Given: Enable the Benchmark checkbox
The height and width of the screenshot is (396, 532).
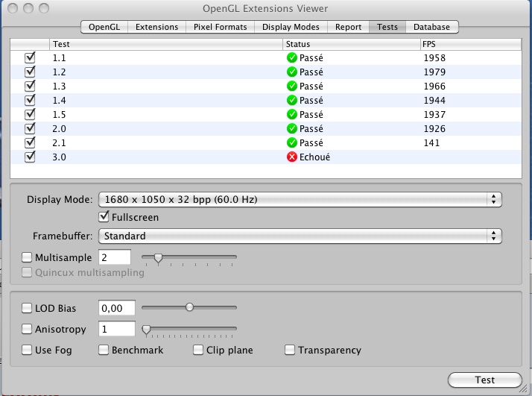Looking at the screenshot, I should coord(104,350).
